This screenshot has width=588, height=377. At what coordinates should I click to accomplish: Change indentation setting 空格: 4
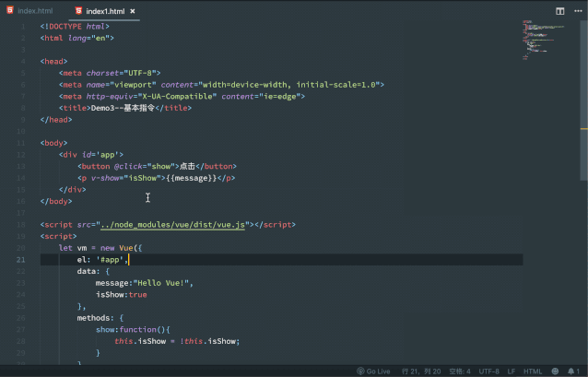459,371
